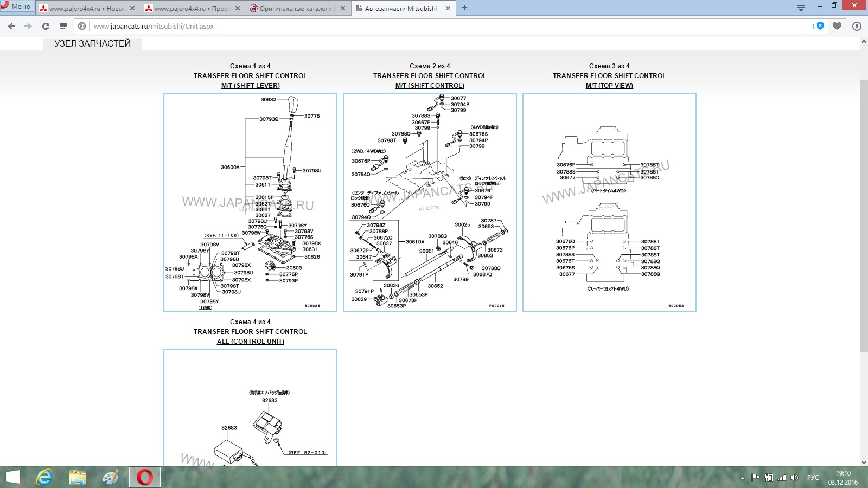Image resolution: width=868 pixels, height=488 pixels.
Task: Click the page vertical scrollbar
Action: (864, 217)
